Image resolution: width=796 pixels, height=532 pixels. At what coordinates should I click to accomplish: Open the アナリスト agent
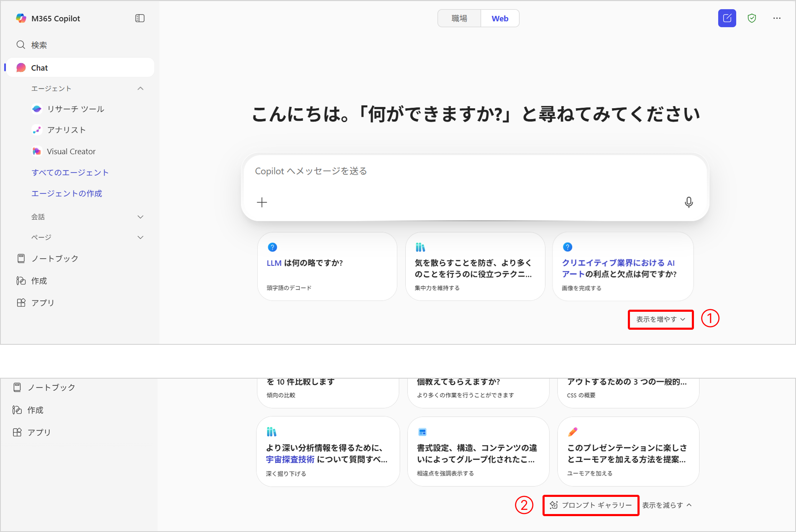(66, 130)
